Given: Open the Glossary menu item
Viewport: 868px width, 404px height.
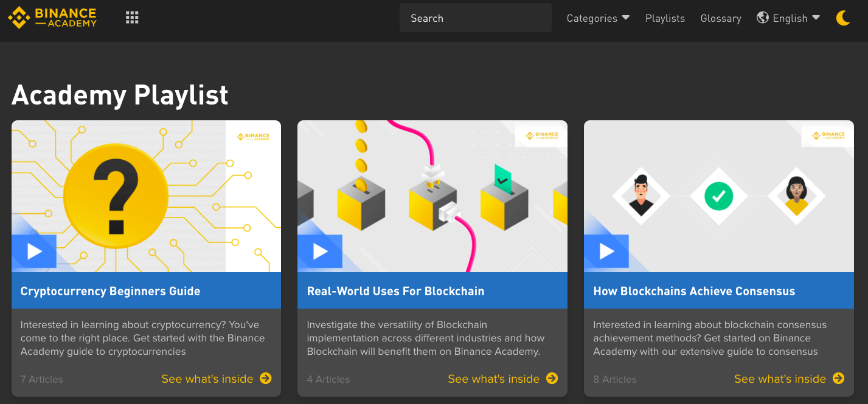Looking at the screenshot, I should (x=721, y=18).
